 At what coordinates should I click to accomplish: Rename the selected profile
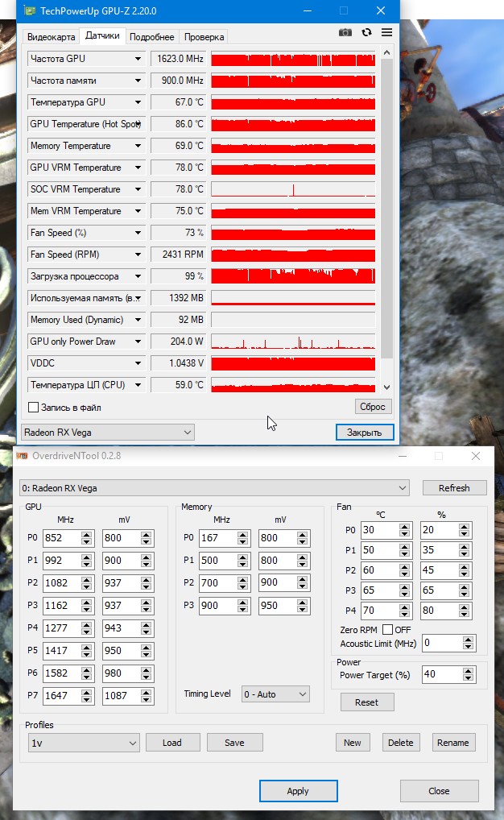click(453, 743)
